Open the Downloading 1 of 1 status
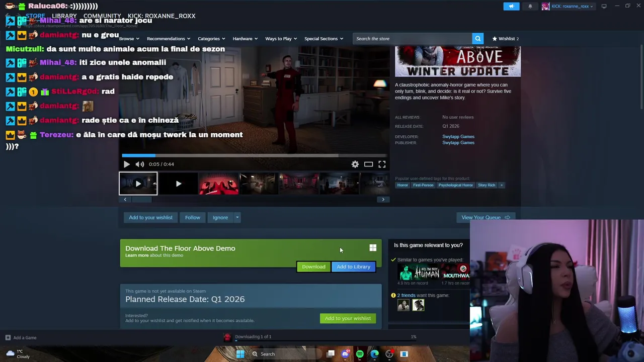The height and width of the screenshot is (362, 644). [x=253, y=337]
